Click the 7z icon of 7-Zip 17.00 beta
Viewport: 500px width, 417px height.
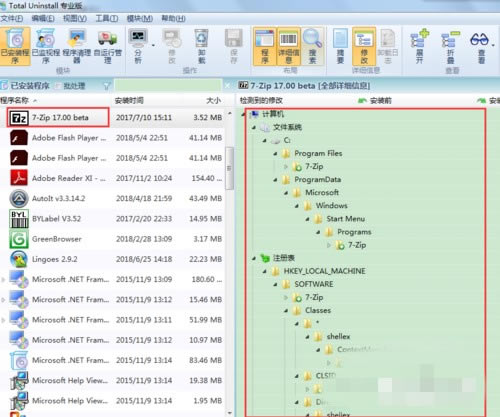click(x=19, y=118)
